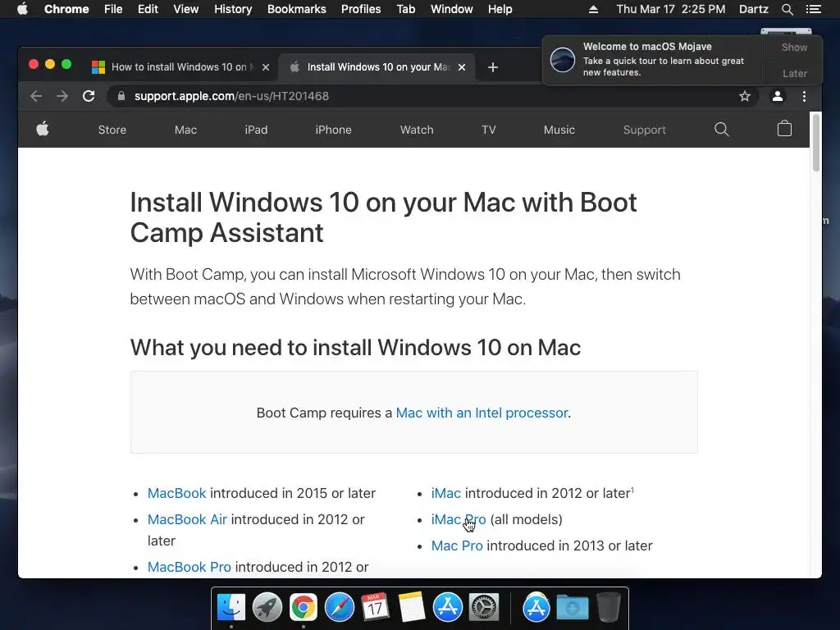Open the Trash in the Dock
840x630 pixels.
[x=608, y=608]
